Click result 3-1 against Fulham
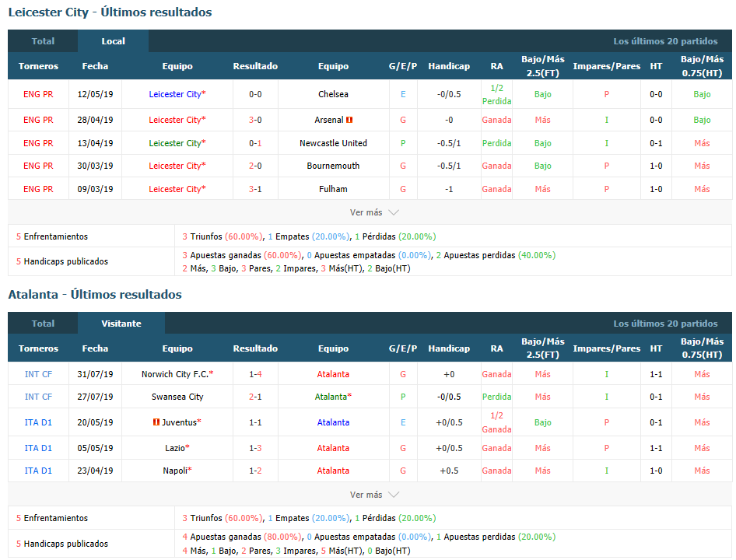 [255, 189]
